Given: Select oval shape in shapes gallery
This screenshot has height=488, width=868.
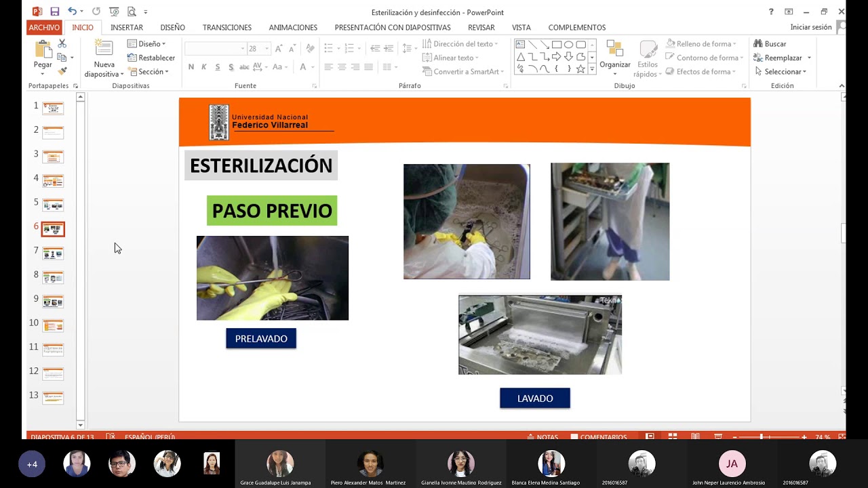Looking at the screenshot, I should [x=568, y=45].
